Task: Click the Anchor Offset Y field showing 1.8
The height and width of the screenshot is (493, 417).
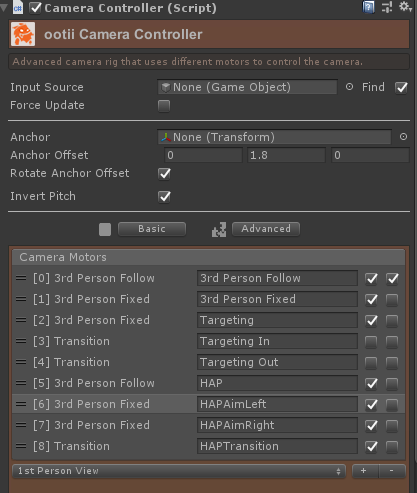Action: tap(286, 155)
